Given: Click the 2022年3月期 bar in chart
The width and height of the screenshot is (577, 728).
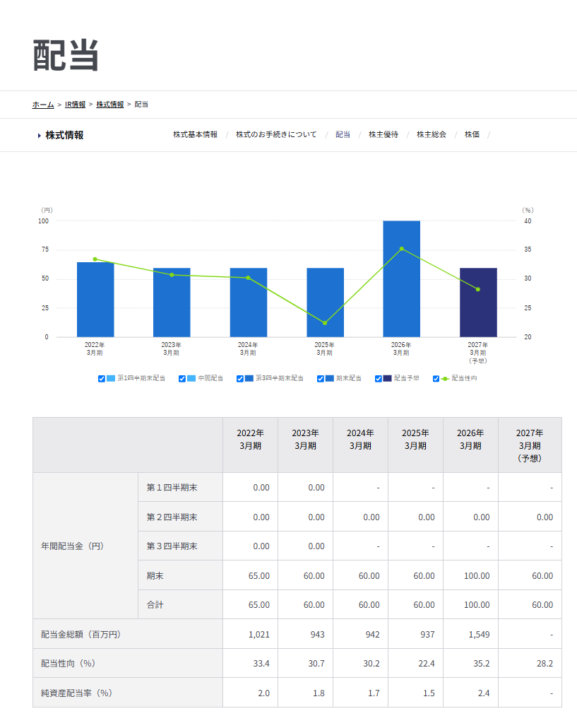Looking at the screenshot, I should click(95, 300).
